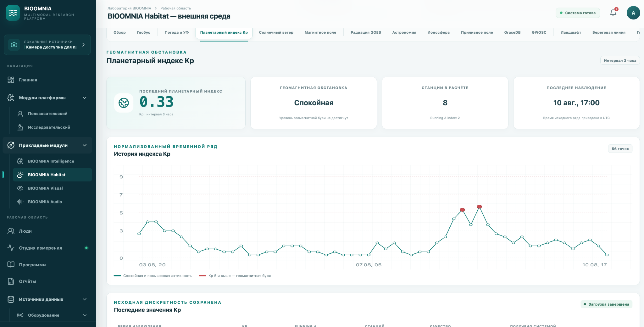Open the Солнечный ветер tab

click(x=276, y=32)
